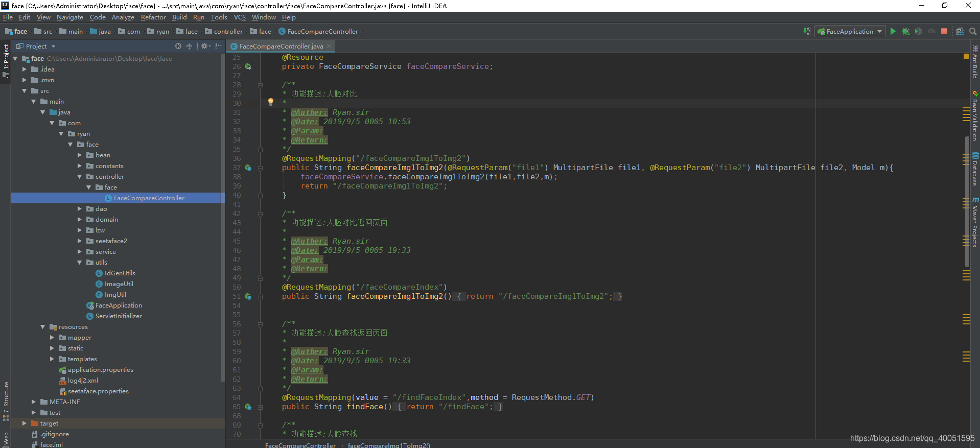Image resolution: width=980 pixels, height=448 pixels.
Task: Fold the Javadoc comment starting line 56
Action: coord(260,324)
